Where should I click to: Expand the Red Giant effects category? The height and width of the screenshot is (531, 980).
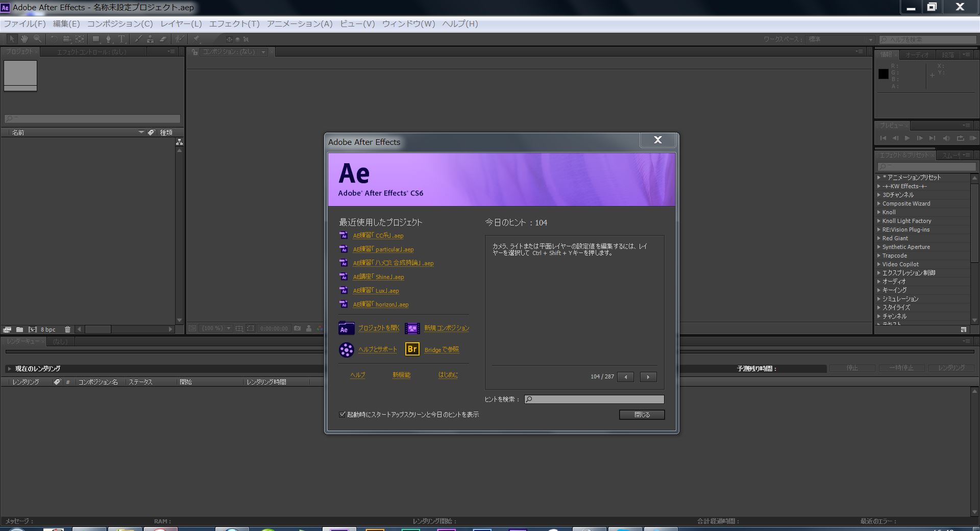click(879, 238)
